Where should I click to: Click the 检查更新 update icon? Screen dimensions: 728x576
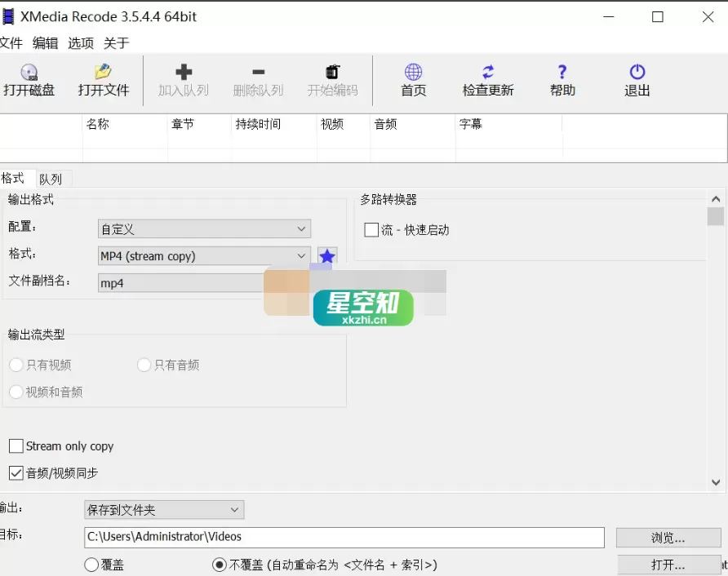point(488,81)
